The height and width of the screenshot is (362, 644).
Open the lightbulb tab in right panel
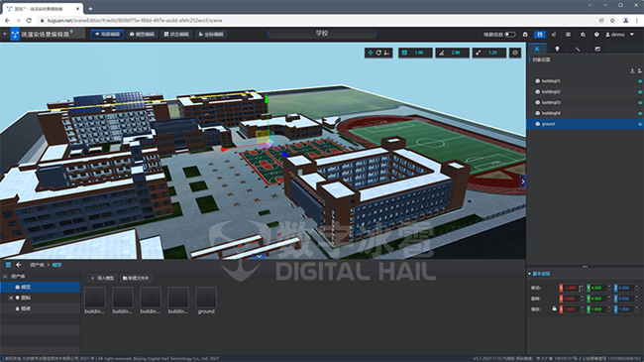click(x=557, y=49)
